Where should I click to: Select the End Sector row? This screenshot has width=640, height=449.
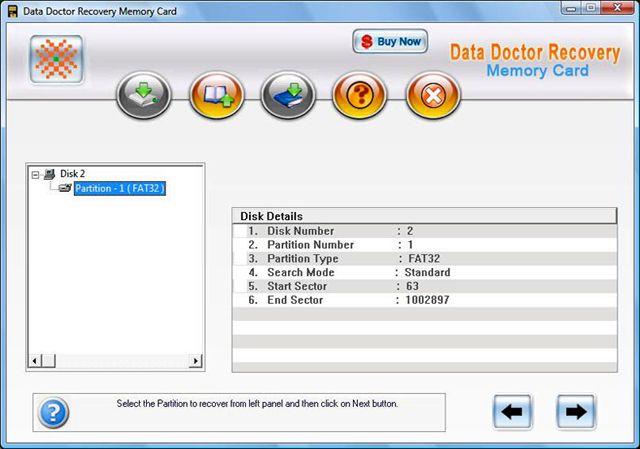[424, 300]
